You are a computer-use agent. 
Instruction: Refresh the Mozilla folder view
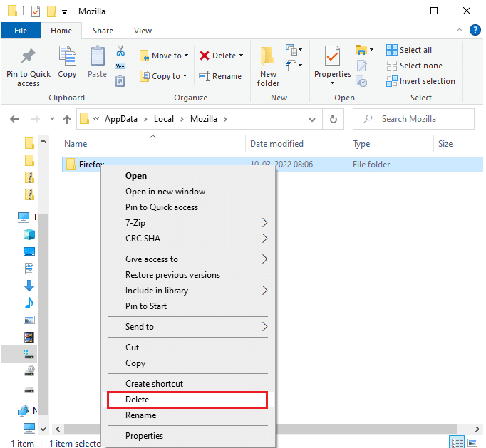334,119
